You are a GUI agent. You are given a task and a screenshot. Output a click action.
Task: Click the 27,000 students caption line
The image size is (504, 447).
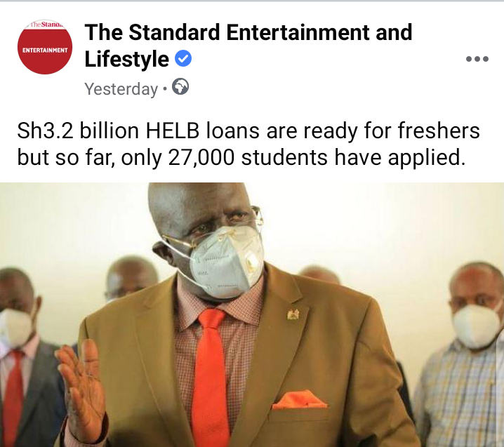click(241, 157)
